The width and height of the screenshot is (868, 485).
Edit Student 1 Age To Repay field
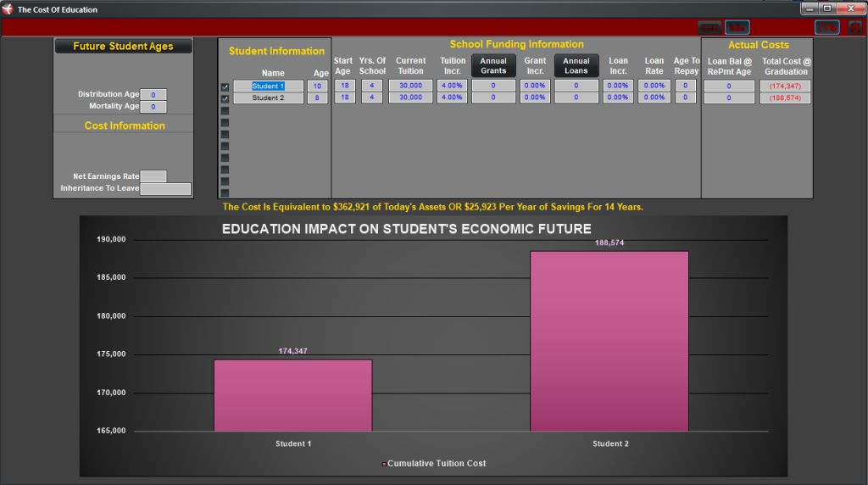point(685,86)
